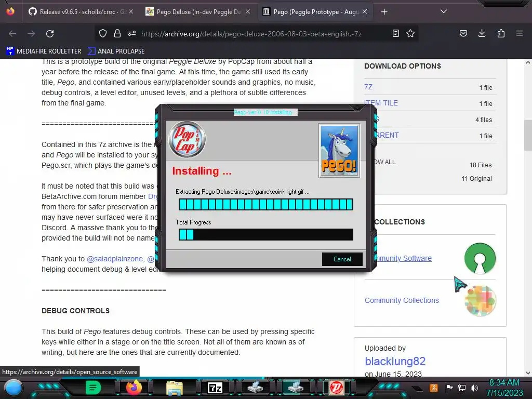Switch to the Pego Deluxe In-dev tab

(198, 12)
